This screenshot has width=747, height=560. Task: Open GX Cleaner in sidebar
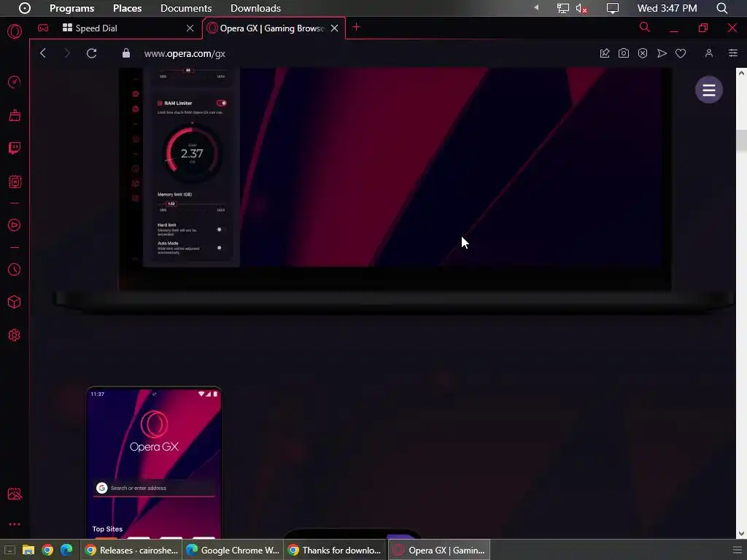pyautogui.click(x=15, y=115)
